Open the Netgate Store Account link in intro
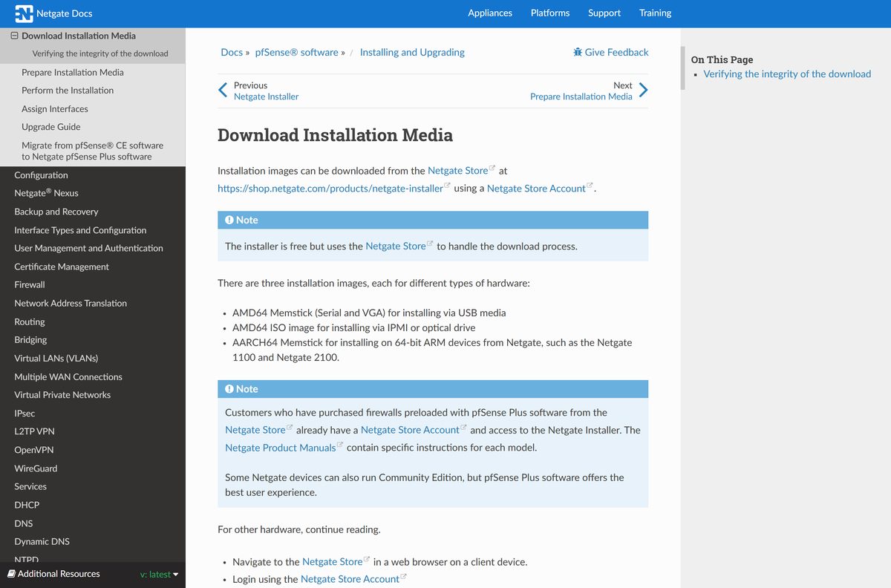The width and height of the screenshot is (891, 588). click(x=536, y=189)
